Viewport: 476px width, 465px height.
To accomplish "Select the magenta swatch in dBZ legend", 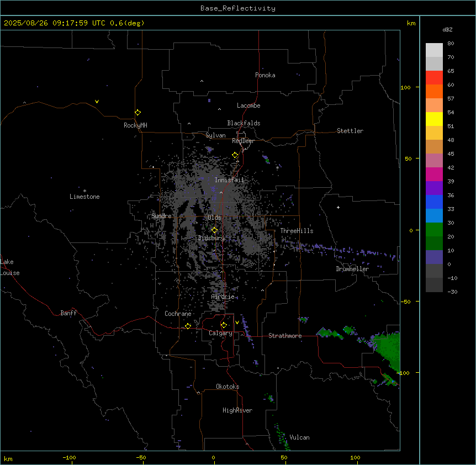I will point(434,174).
